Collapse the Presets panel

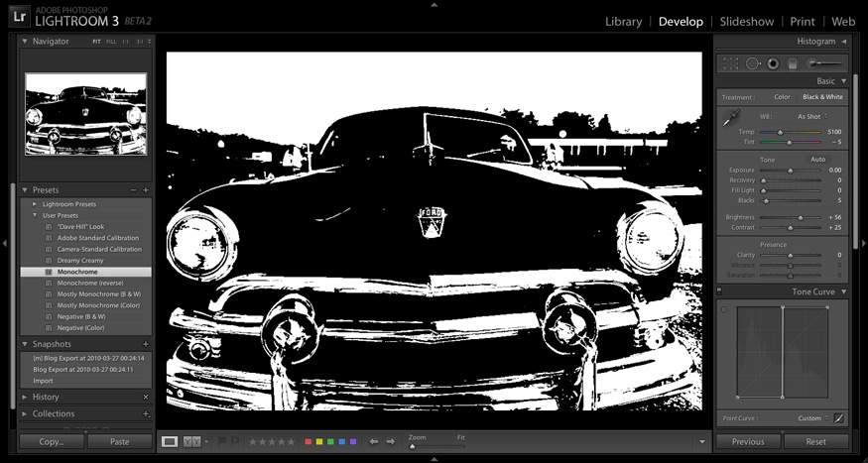click(x=25, y=189)
